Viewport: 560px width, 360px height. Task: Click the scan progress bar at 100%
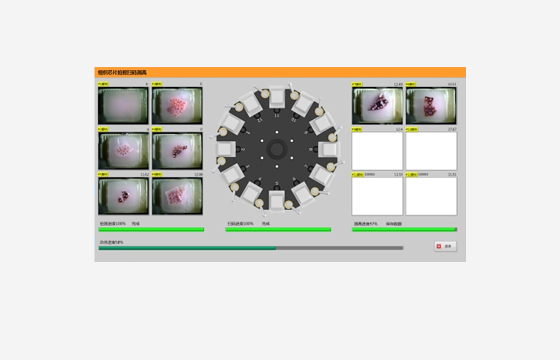click(278, 230)
